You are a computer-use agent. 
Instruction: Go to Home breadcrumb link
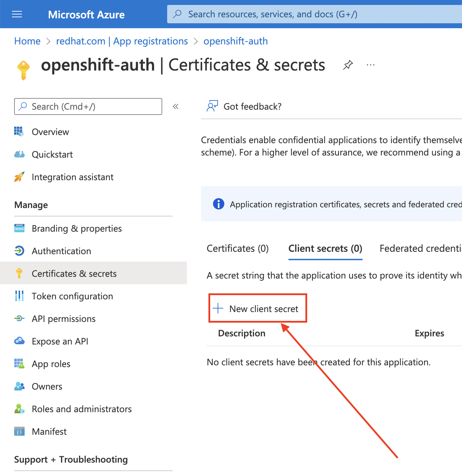[x=28, y=41]
